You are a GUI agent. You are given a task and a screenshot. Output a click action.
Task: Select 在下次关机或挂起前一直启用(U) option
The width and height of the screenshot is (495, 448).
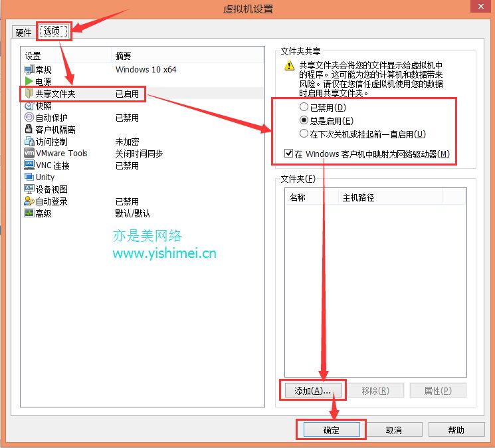click(304, 134)
